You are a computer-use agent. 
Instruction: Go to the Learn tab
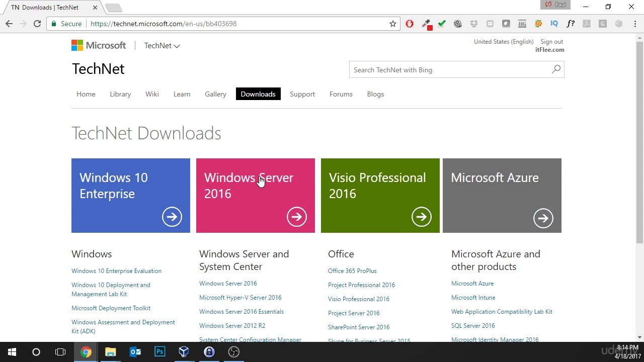coord(182,94)
